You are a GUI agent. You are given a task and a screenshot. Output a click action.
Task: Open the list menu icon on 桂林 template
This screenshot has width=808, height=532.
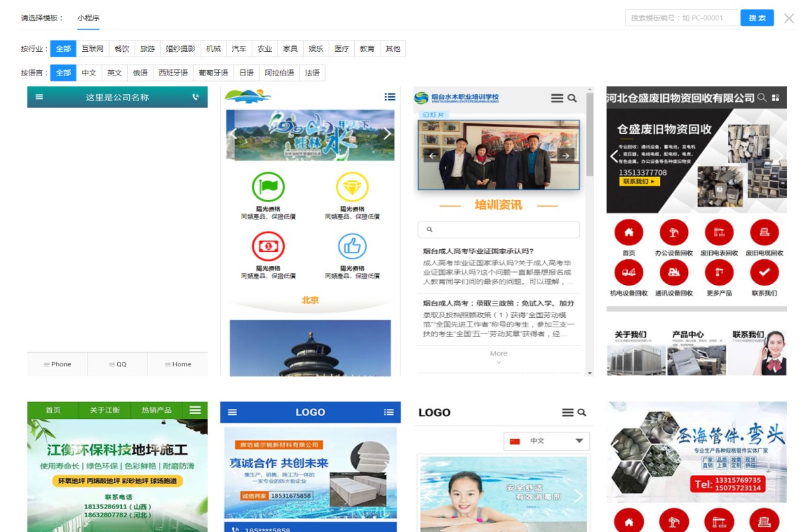click(390, 97)
